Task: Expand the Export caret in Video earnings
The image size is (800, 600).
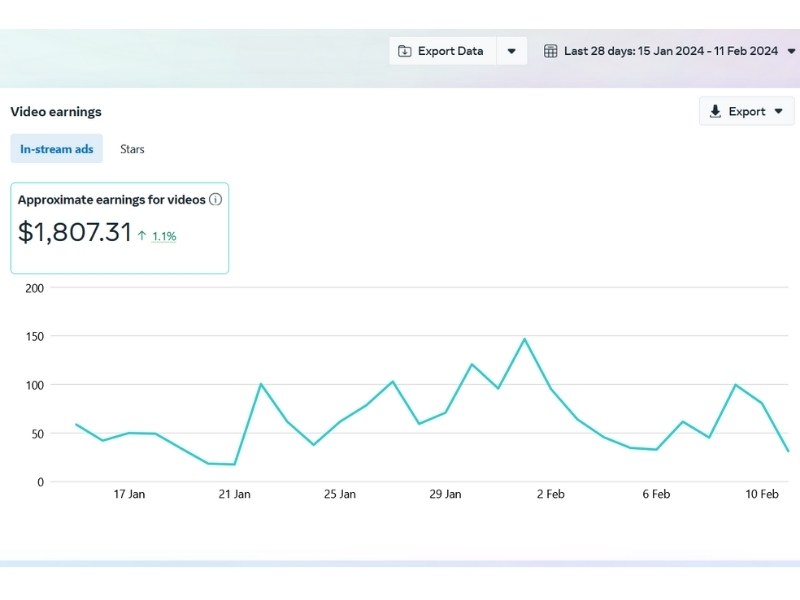Action: coord(779,111)
